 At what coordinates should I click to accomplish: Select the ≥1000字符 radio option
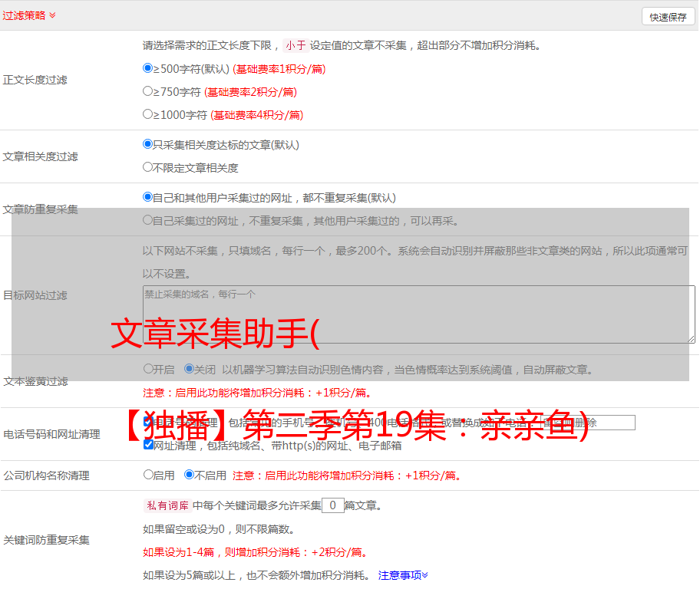pos(148,114)
